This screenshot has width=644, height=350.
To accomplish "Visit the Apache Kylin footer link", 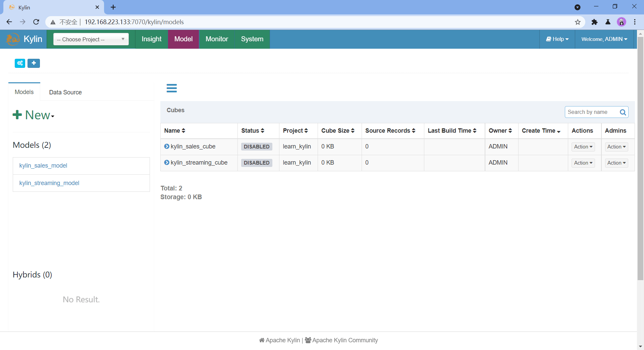I will pyautogui.click(x=279, y=340).
